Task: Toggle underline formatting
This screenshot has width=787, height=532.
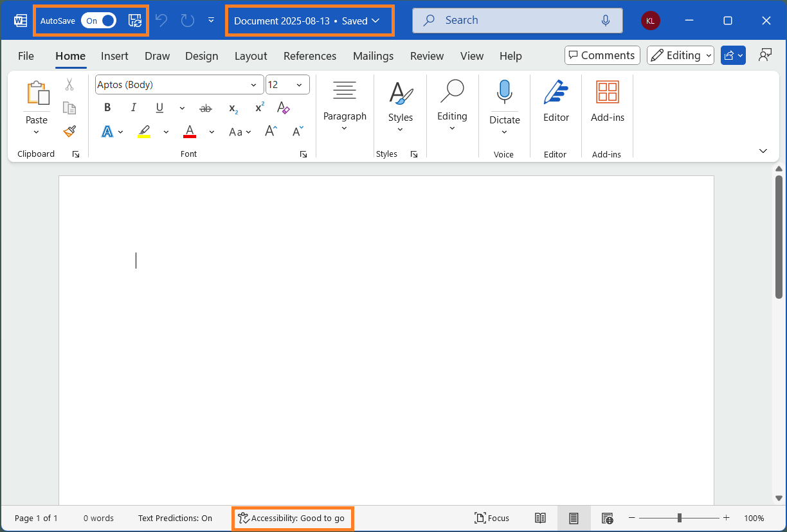Action: [159, 107]
